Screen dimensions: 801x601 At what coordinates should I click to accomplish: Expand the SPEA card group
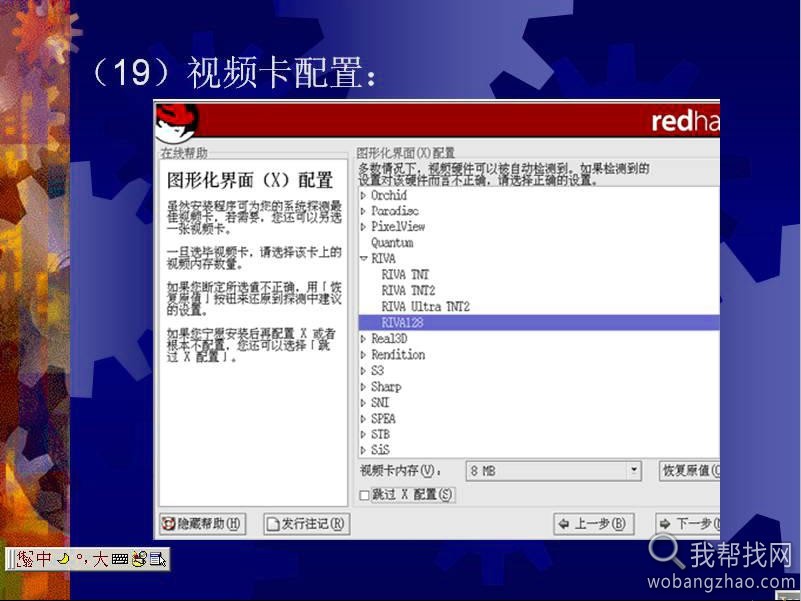point(363,419)
